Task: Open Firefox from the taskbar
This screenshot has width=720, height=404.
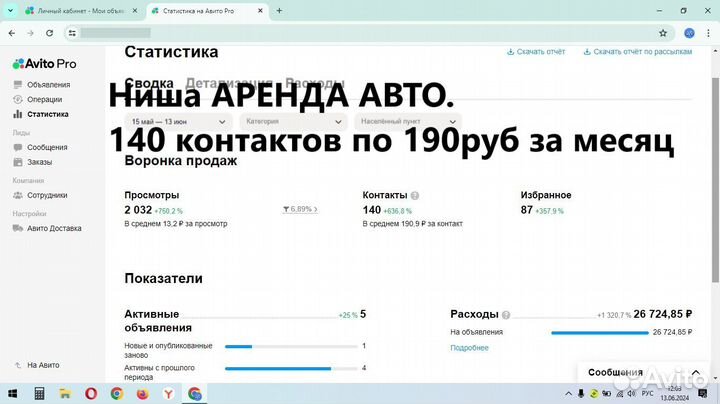Action: pos(143,394)
